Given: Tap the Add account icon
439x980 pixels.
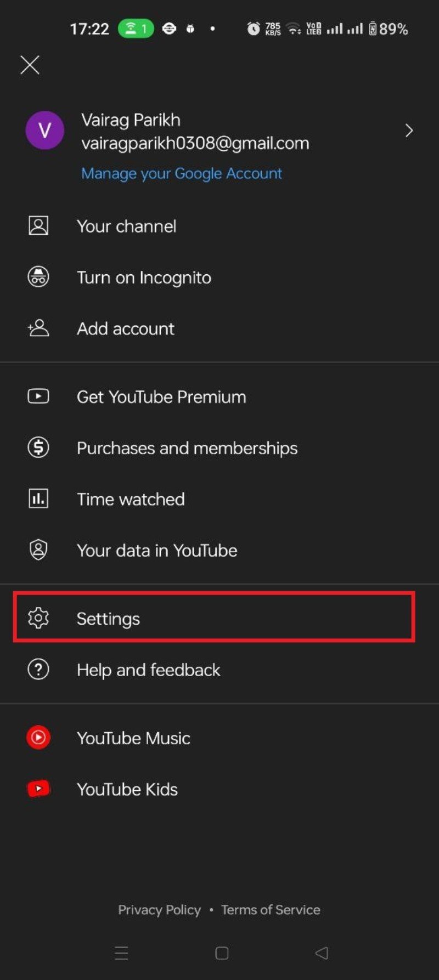Looking at the screenshot, I should pyautogui.click(x=38, y=328).
